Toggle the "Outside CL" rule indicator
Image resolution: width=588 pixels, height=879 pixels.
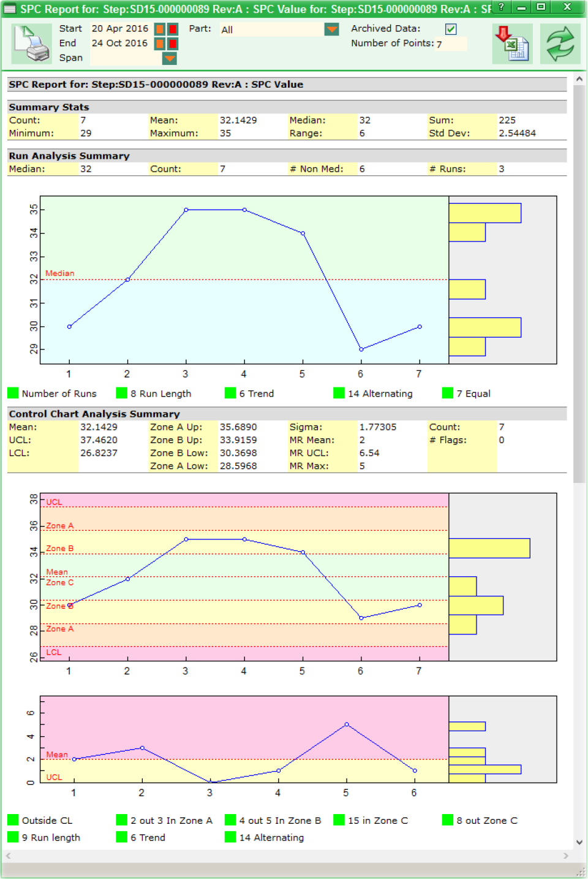(13, 820)
